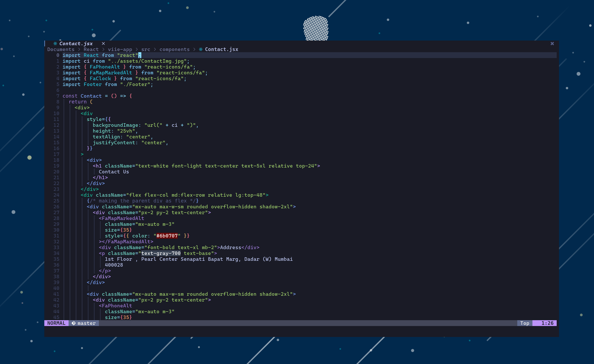Click the React icon in the breadcrumb
This screenshot has width=594, height=364.
(201, 49)
